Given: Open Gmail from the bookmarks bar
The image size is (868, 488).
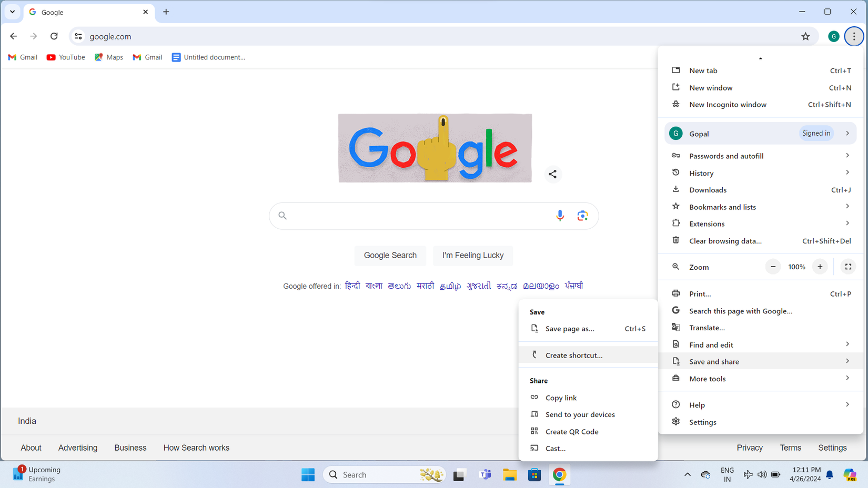Looking at the screenshot, I should [x=22, y=57].
